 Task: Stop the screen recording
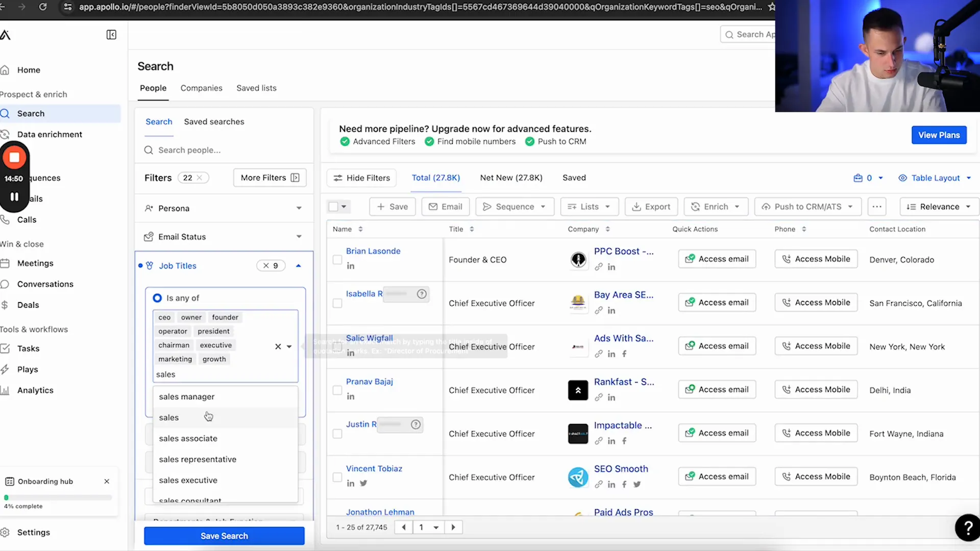(x=14, y=158)
